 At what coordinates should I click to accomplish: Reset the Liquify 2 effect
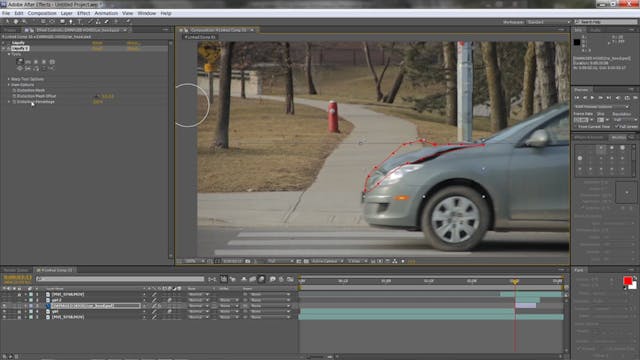tap(97, 49)
